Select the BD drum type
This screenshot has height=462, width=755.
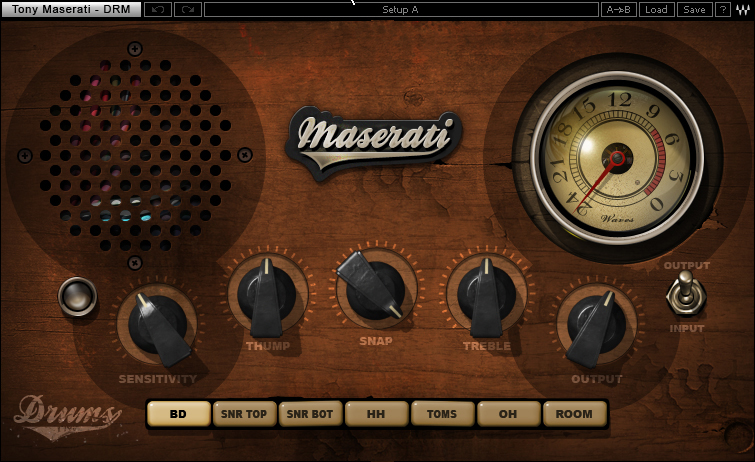[178, 414]
